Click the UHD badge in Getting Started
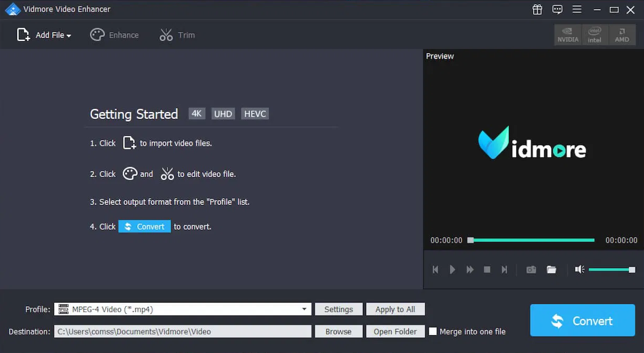The height and width of the screenshot is (353, 644). [x=223, y=114]
